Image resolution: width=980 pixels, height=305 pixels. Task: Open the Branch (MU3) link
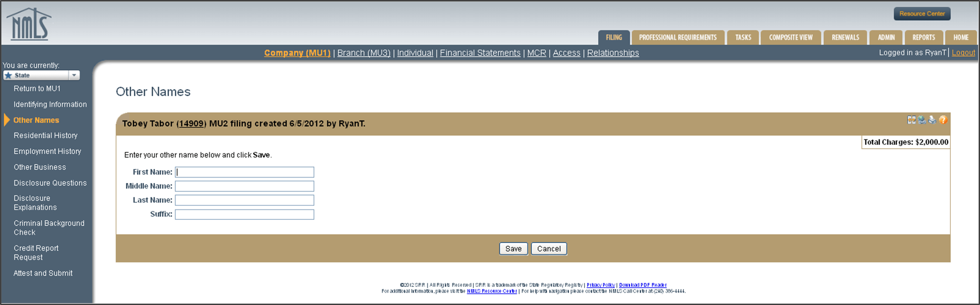(x=364, y=53)
